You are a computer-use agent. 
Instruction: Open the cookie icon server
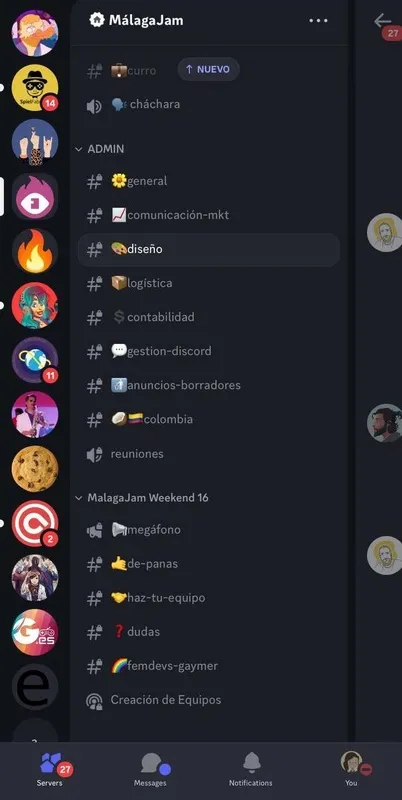point(35,469)
